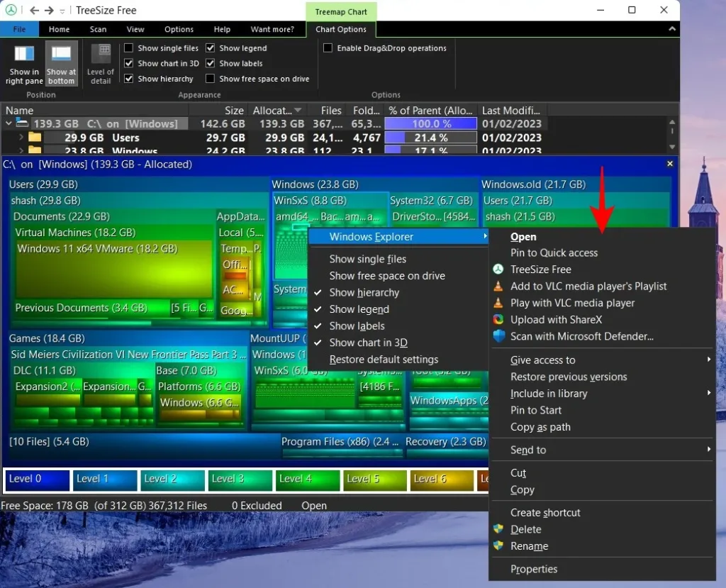Image resolution: width=726 pixels, height=588 pixels.
Task: Collapse the C:\ Windows tree node
Action: [9, 123]
